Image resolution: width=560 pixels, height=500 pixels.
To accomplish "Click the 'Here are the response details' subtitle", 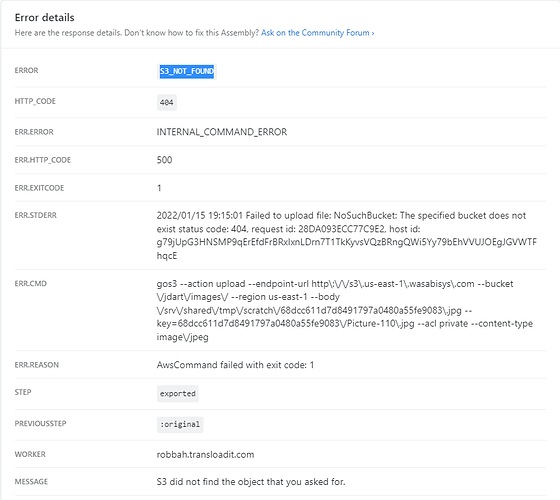I will [x=137, y=33].
